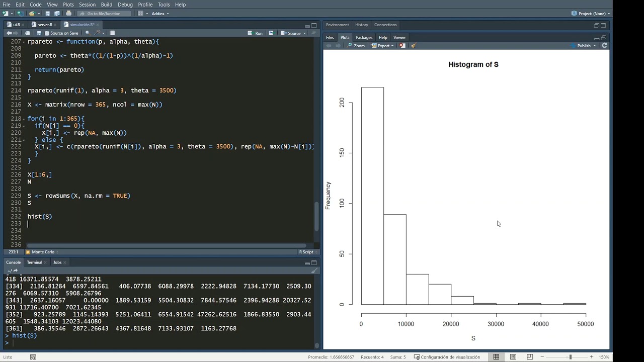
Task: Refresh the current plot
Action: 604,46
